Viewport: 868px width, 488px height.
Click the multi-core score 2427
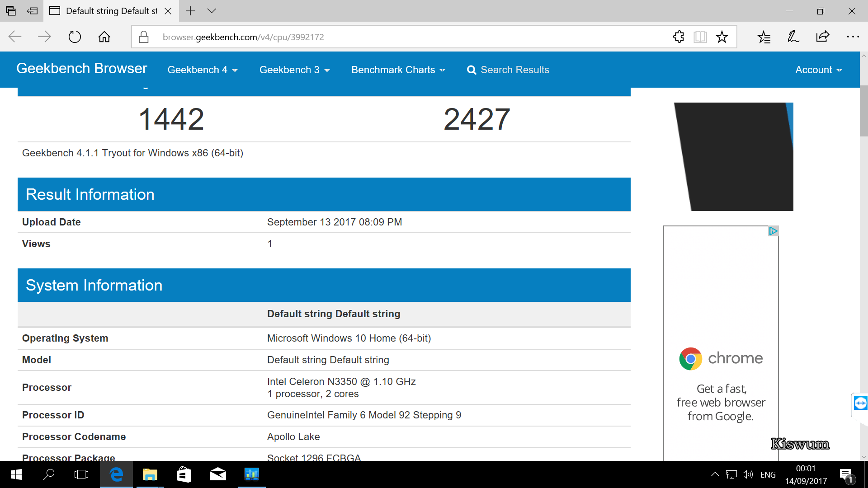(x=477, y=119)
